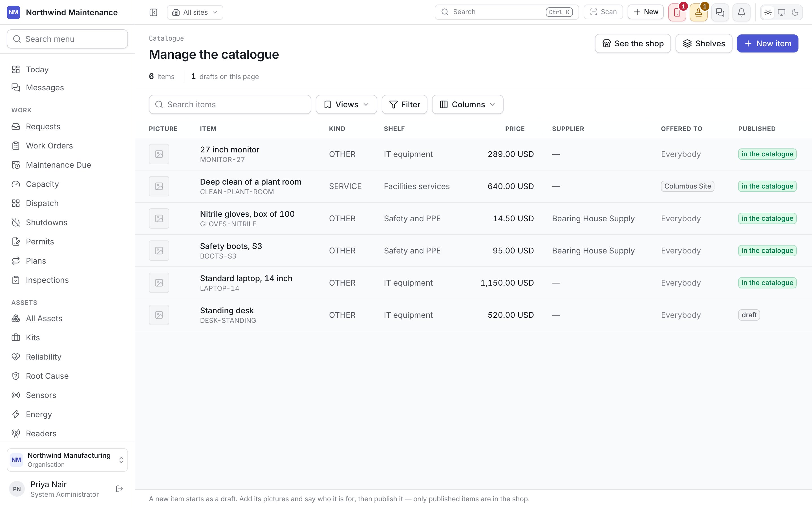Image resolution: width=812 pixels, height=508 pixels.
Task: Click picture placeholder for 27 inch monitor
Action: pos(159,154)
